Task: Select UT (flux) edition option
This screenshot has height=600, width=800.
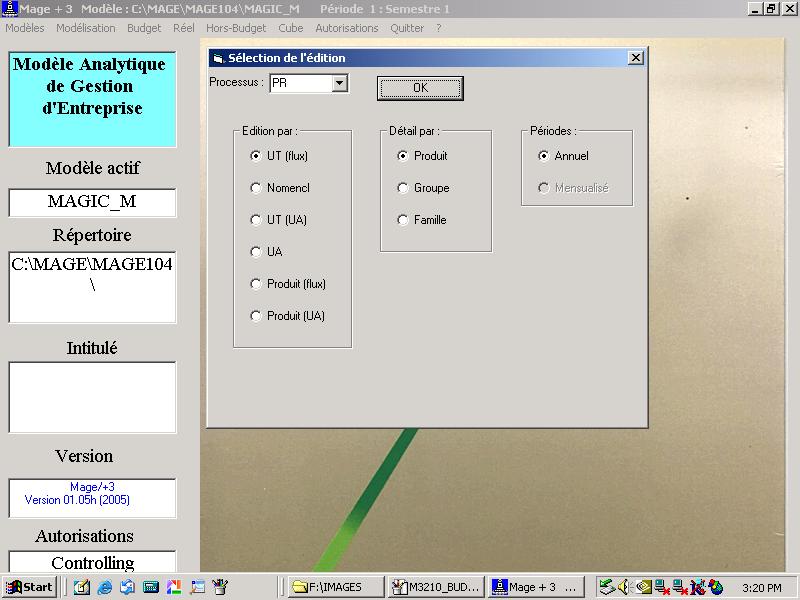Action: (x=280, y=156)
